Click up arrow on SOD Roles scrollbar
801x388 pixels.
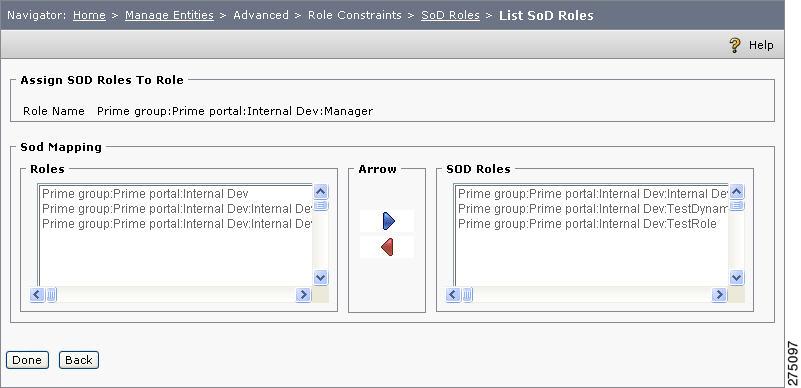point(736,192)
